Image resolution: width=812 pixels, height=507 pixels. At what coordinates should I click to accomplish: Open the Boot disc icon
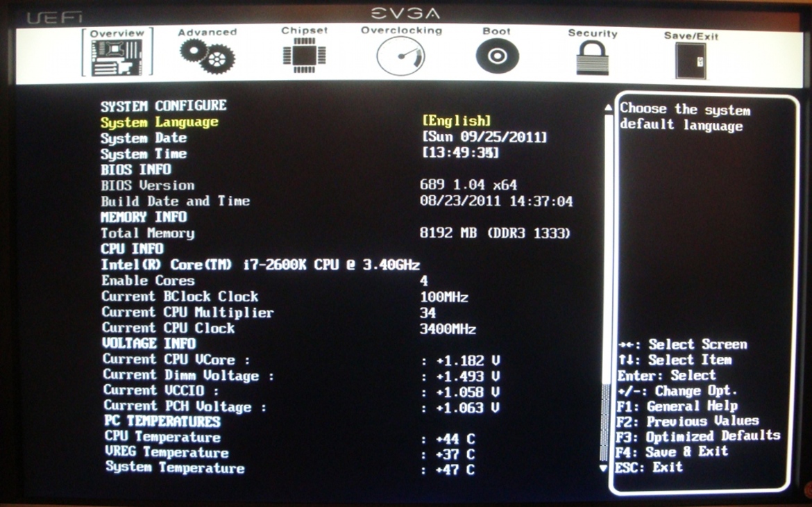tap(497, 56)
